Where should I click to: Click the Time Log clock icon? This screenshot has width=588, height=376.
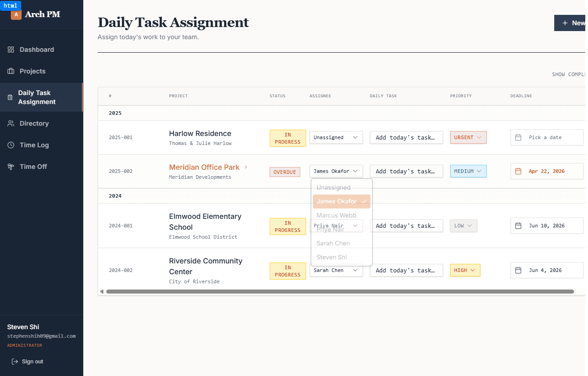(x=11, y=145)
